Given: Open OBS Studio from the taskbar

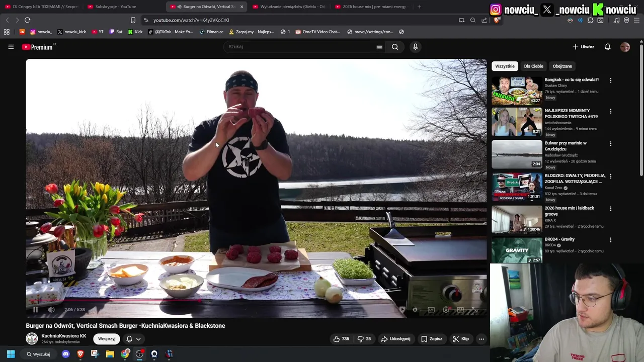Looking at the screenshot, I should [x=139, y=354].
